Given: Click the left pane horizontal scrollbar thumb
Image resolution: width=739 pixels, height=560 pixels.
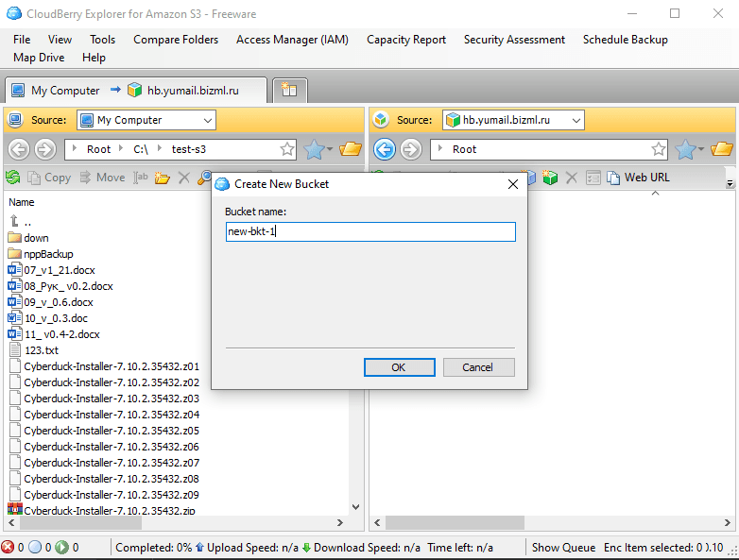Looking at the screenshot, I should 80,522.
